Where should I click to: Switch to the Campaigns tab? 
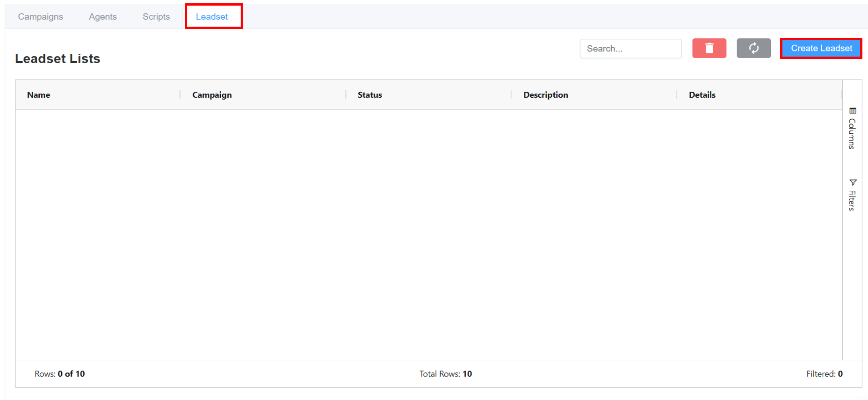tap(41, 17)
